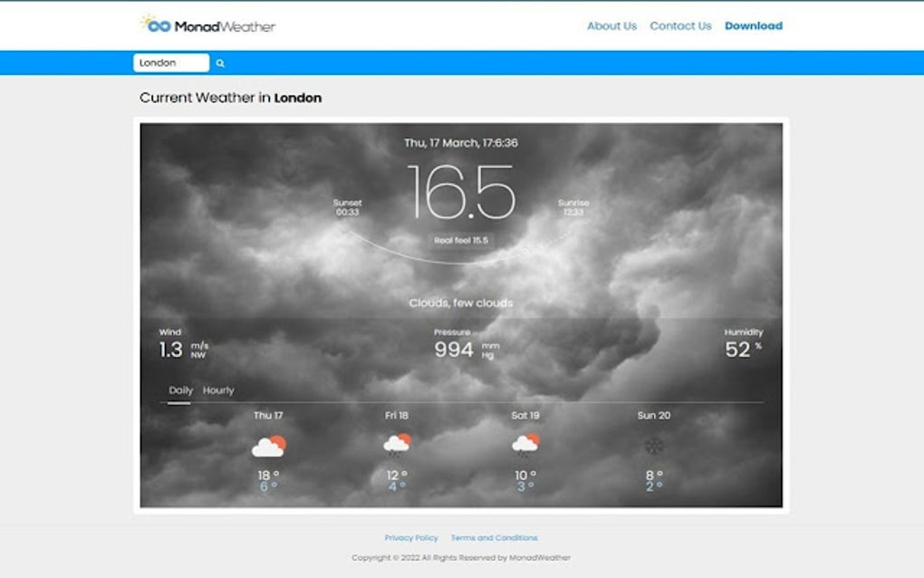Screen dimensions: 924x578
Task: Select Saturday's high temperature of 10 degrees
Action: click(524, 473)
